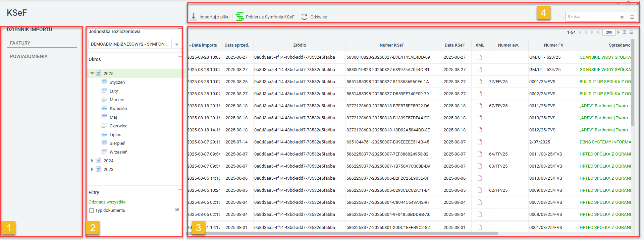Open XML file icon for GM/UT - 523/25
Viewport: 644px width, 240px height.
point(480,57)
